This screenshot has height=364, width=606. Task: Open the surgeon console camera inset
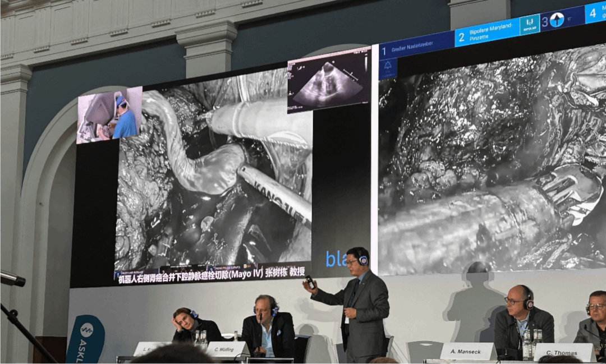point(109,115)
